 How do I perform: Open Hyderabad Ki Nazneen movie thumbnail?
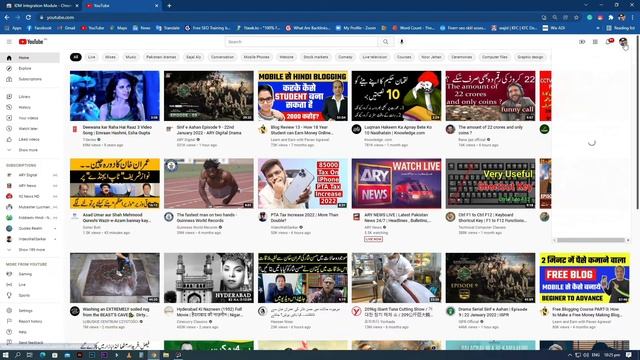pyautogui.click(x=209, y=278)
